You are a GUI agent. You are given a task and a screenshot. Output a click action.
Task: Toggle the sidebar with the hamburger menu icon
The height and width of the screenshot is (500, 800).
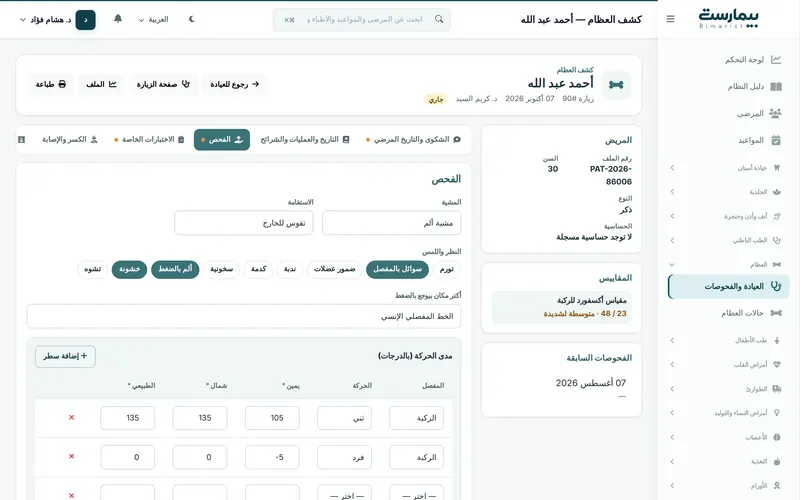click(x=670, y=19)
